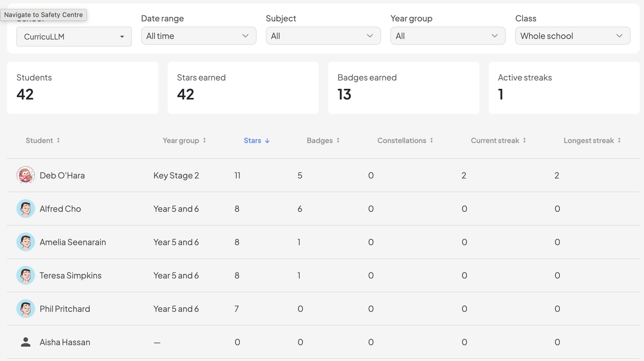Click sort arrows icon beside Student header

pos(58,140)
